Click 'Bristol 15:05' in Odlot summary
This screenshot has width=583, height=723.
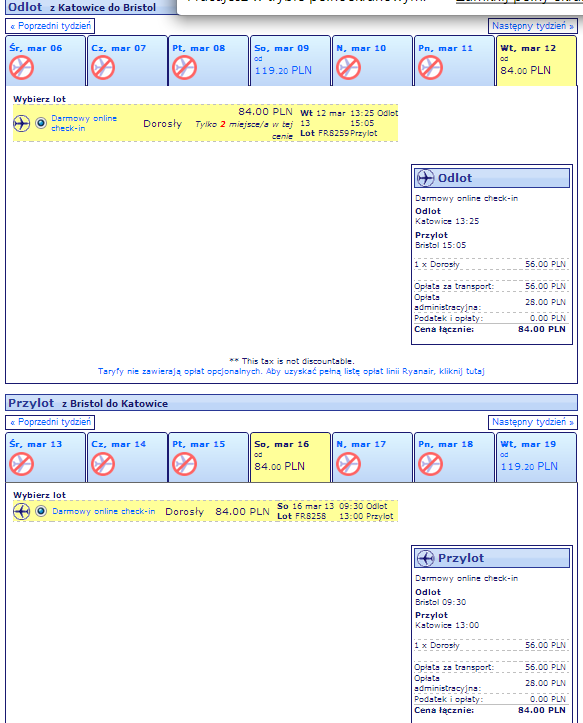(x=440, y=245)
